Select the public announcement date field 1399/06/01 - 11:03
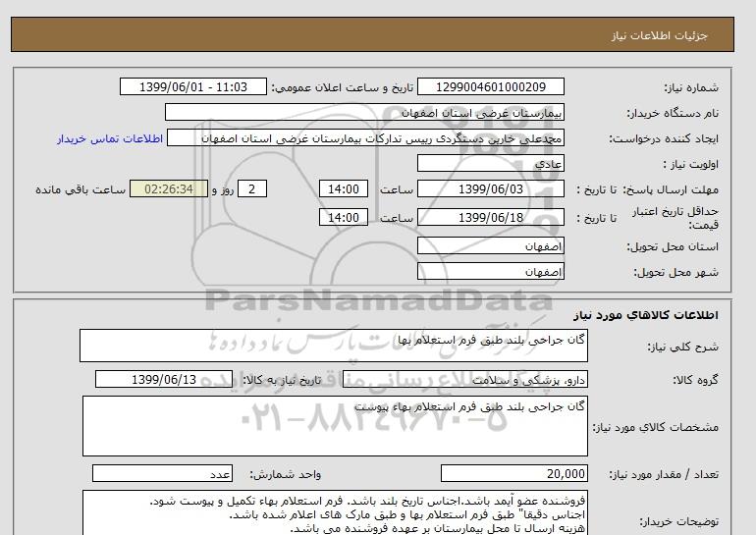This screenshot has width=756, height=535. [193, 86]
